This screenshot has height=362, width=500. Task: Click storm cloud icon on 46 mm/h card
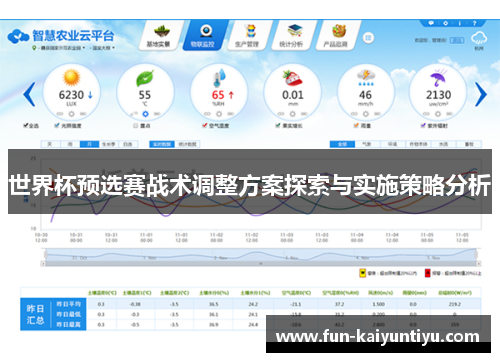pos(366,78)
